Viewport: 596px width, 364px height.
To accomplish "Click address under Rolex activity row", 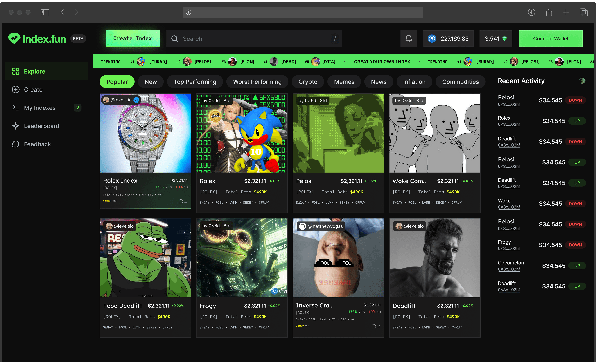I will click(x=509, y=125).
